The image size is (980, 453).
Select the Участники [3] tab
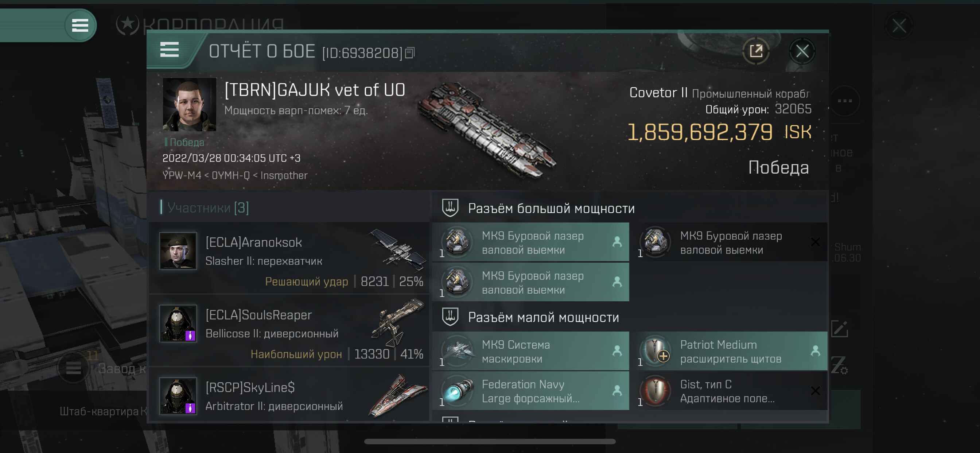(208, 208)
